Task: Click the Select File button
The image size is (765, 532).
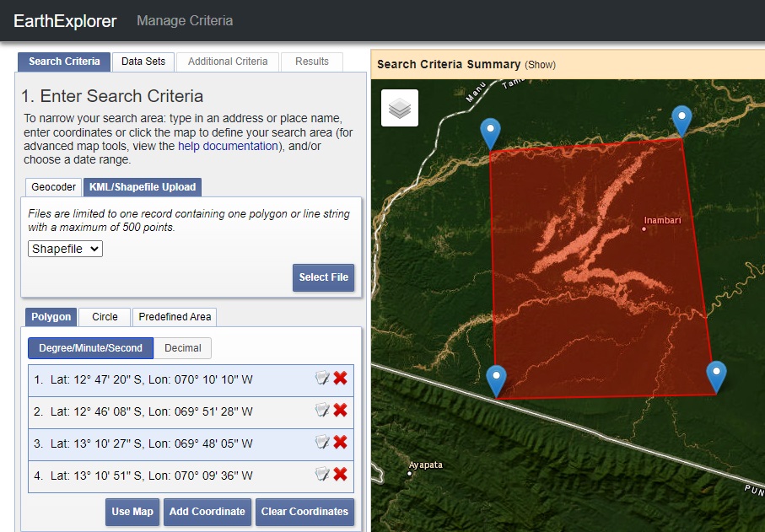Action: pos(324,277)
